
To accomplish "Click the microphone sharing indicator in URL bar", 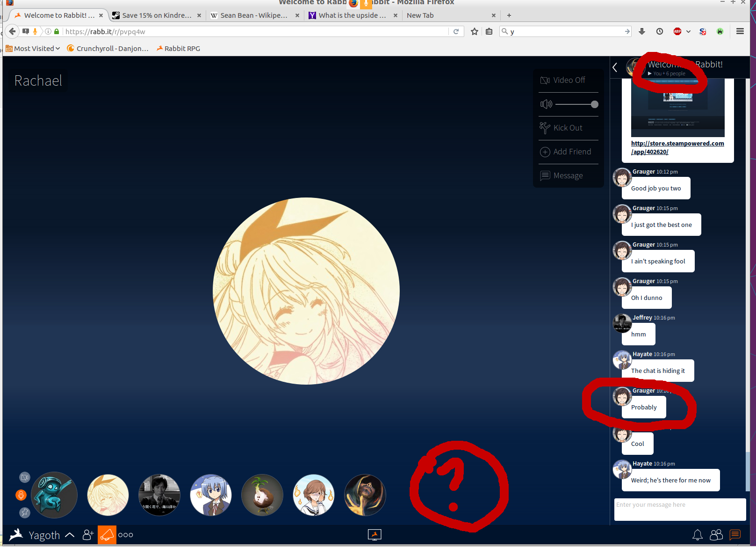I will tap(35, 31).
